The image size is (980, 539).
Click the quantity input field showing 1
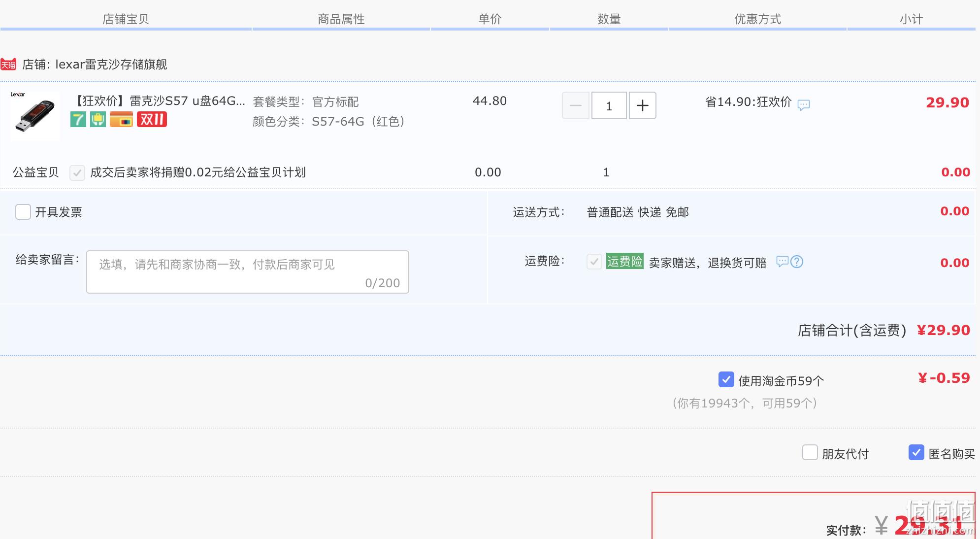609,105
